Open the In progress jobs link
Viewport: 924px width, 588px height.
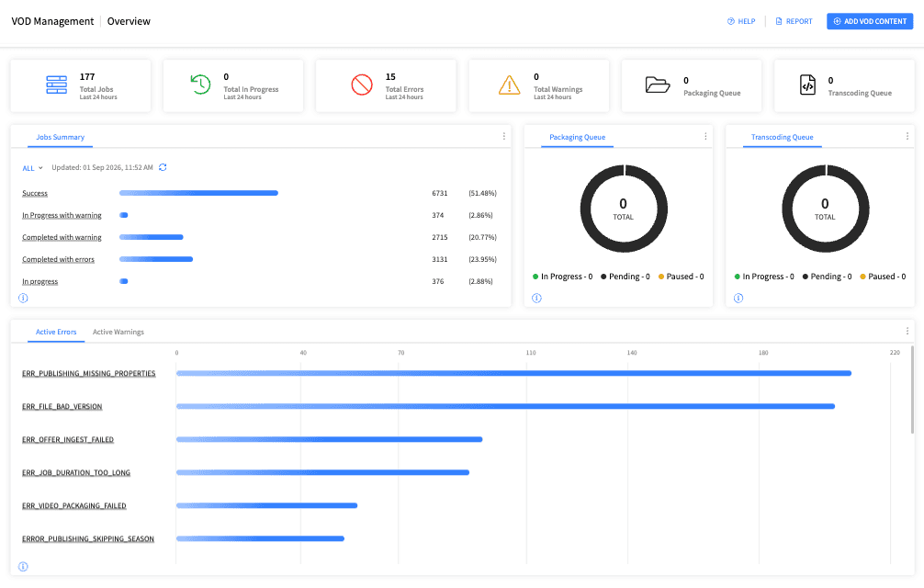click(x=40, y=282)
